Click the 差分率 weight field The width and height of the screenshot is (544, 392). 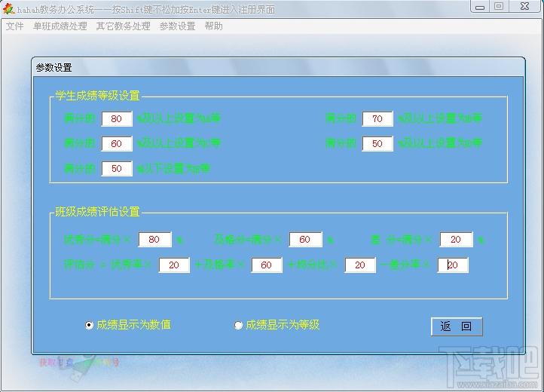pyautogui.click(x=453, y=265)
